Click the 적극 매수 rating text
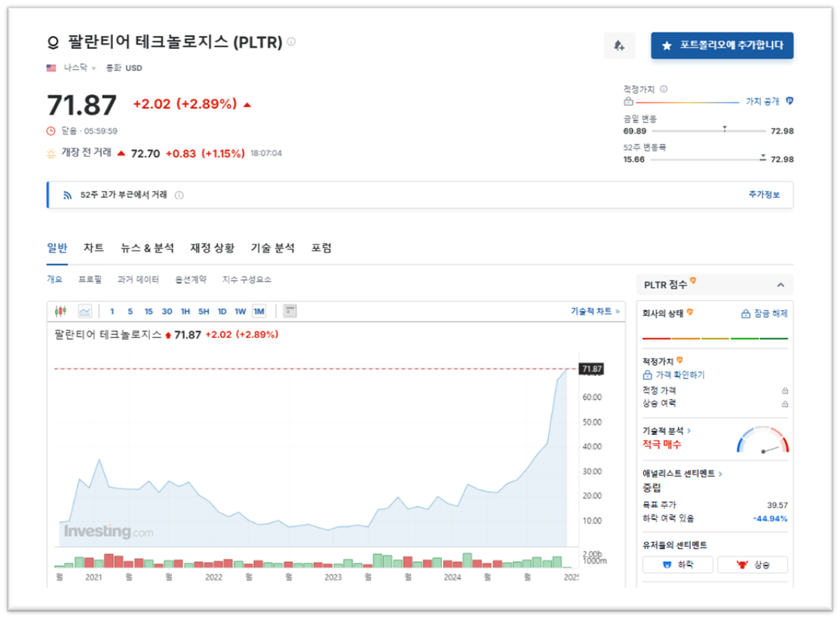Image resolution: width=840 pixels, height=619 pixels. click(661, 444)
